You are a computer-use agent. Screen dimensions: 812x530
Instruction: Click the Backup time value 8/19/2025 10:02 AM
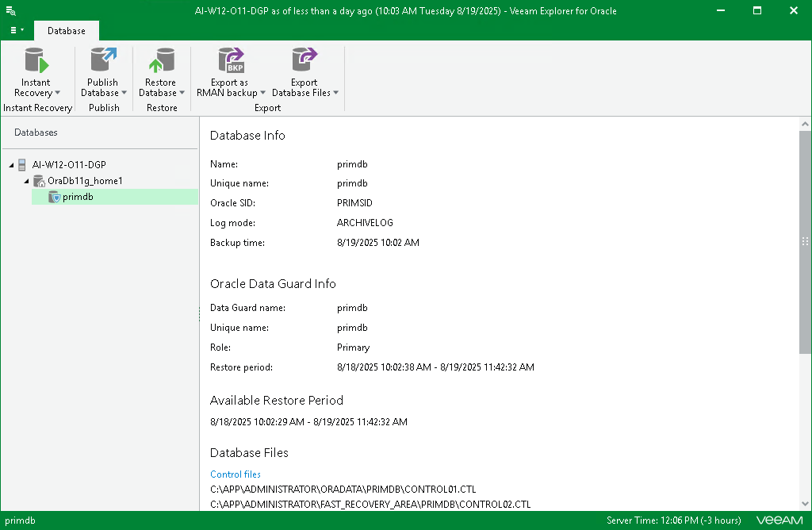(x=378, y=243)
